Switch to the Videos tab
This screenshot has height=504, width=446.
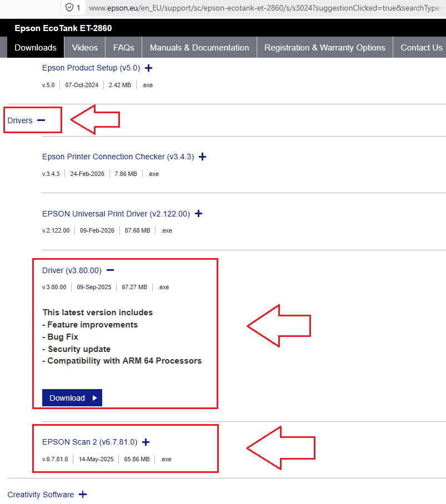pos(85,48)
